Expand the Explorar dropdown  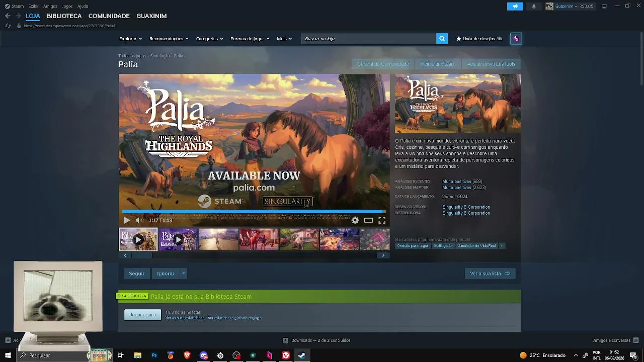(130, 39)
